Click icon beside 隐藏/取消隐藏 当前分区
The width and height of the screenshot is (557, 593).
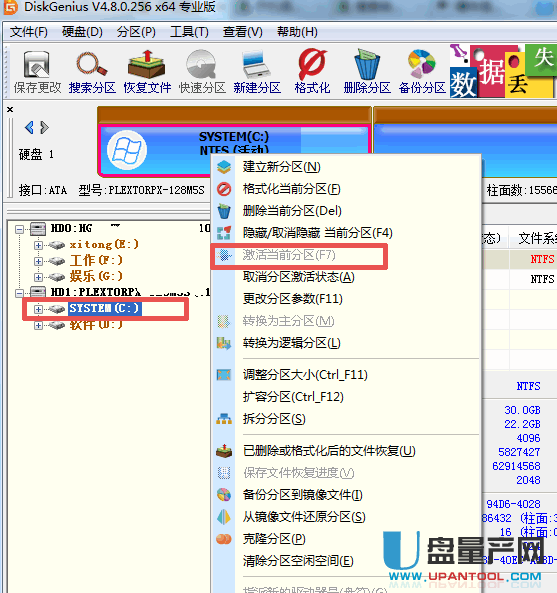pos(224,233)
